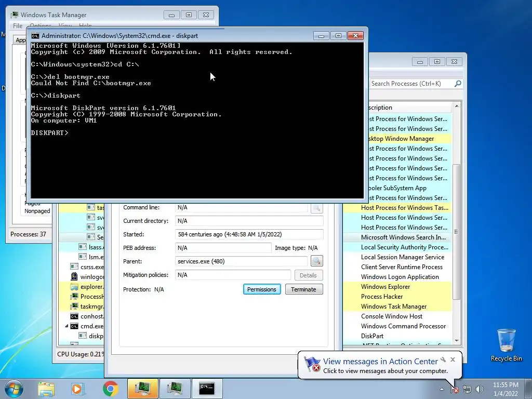Click the DISKPART> prompt in the console
This screenshot has height=399, width=532.
[49, 132]
